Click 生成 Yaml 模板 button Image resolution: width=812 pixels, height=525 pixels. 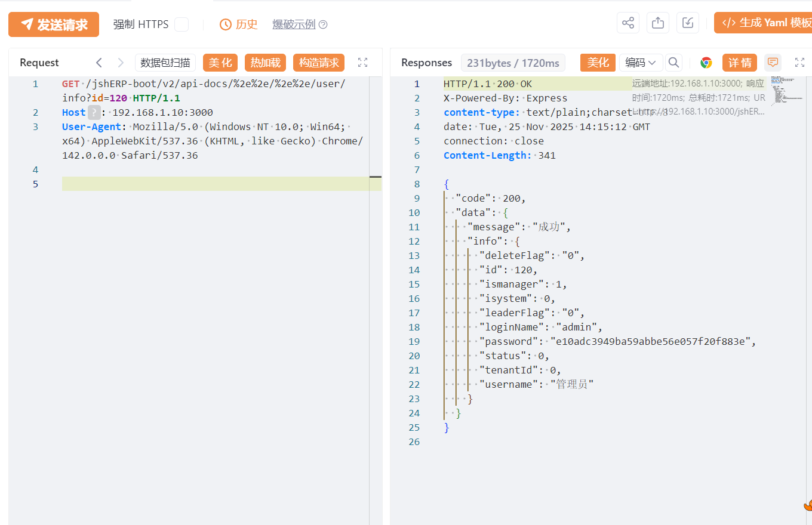tap(765, 23)
